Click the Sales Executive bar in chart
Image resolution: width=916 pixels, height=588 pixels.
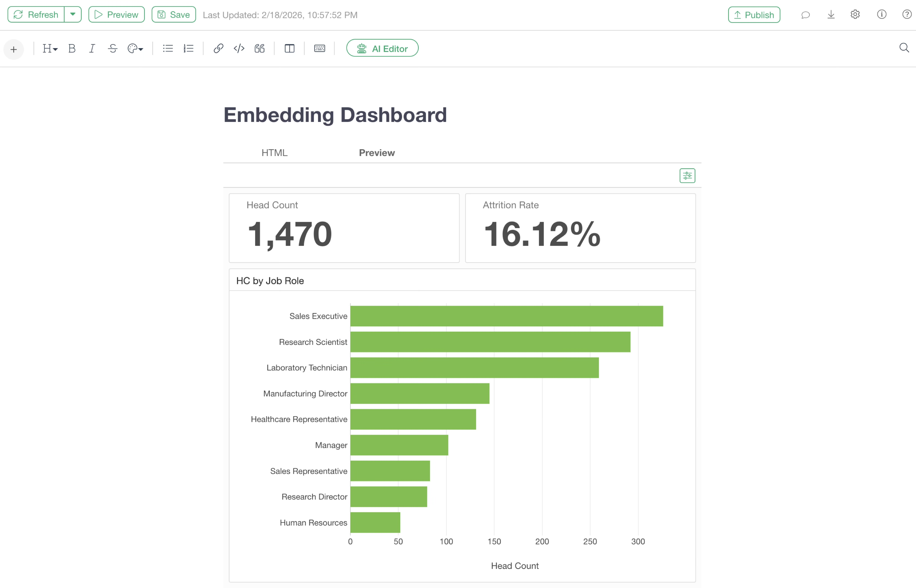506,316
